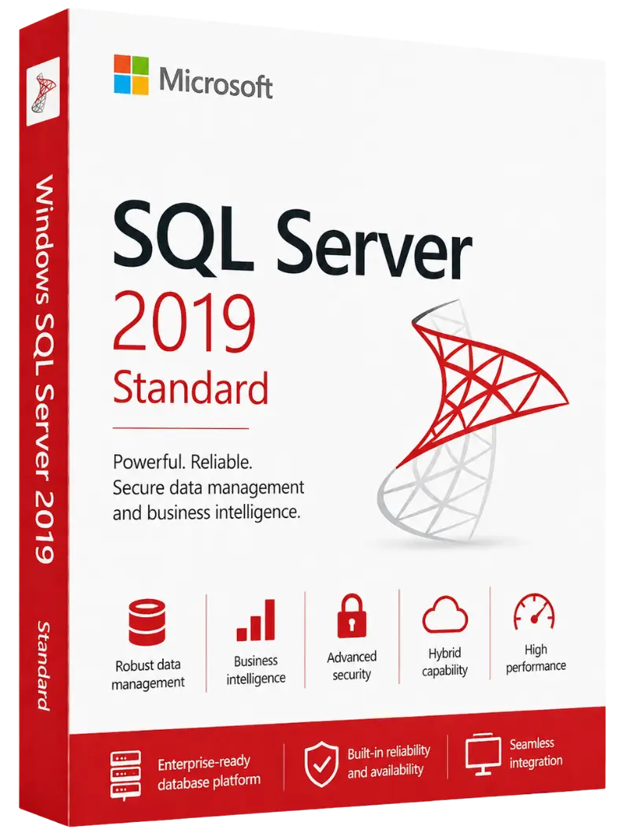Click the 'Secure data management' line
The width and height of the screenshot is (630, 840).
(x=209, y=487)
